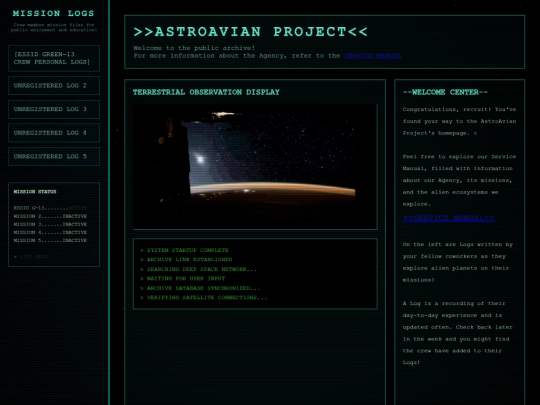Click ARCHIVE LINK ESTABLISHED console line

[x=186, y=260]
